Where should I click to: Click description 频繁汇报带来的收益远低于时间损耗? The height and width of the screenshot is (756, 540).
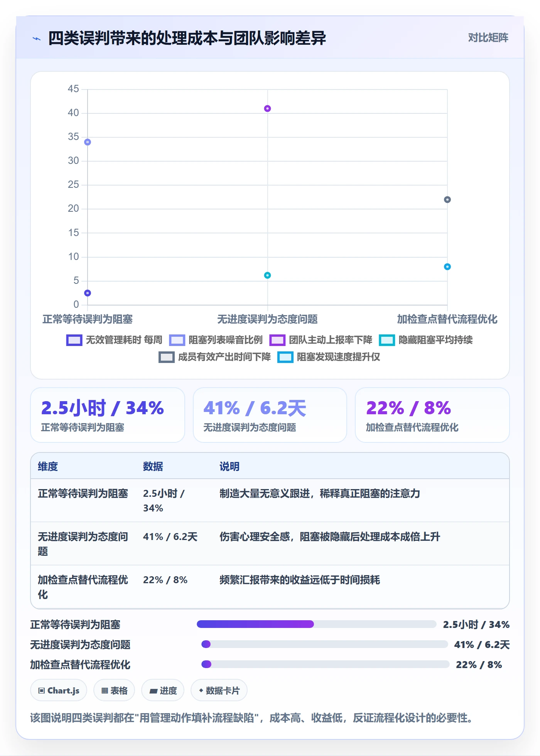[x=300, y=580]
